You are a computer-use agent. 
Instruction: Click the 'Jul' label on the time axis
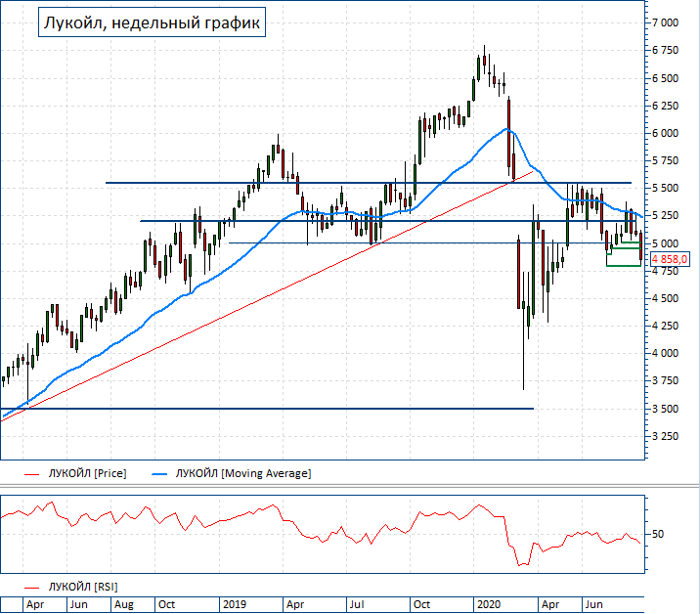(x=357, y=604)
